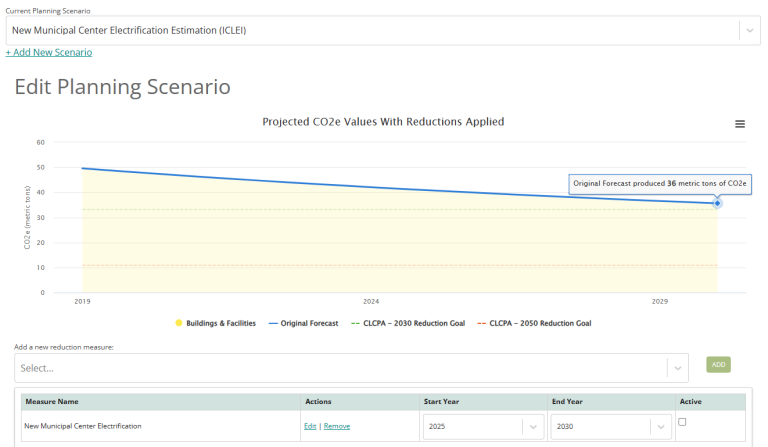Toggle CLCPA – 2030 Reduction Goal legend
Viewport: 768px width, 447px height.
pyautogui.click(x=409, y=323)
